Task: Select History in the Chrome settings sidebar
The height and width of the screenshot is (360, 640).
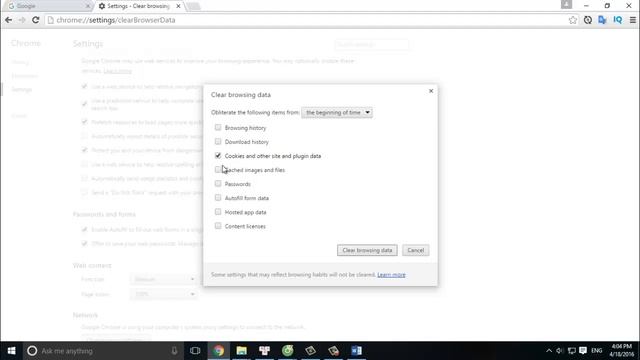Action: point(20,62)
